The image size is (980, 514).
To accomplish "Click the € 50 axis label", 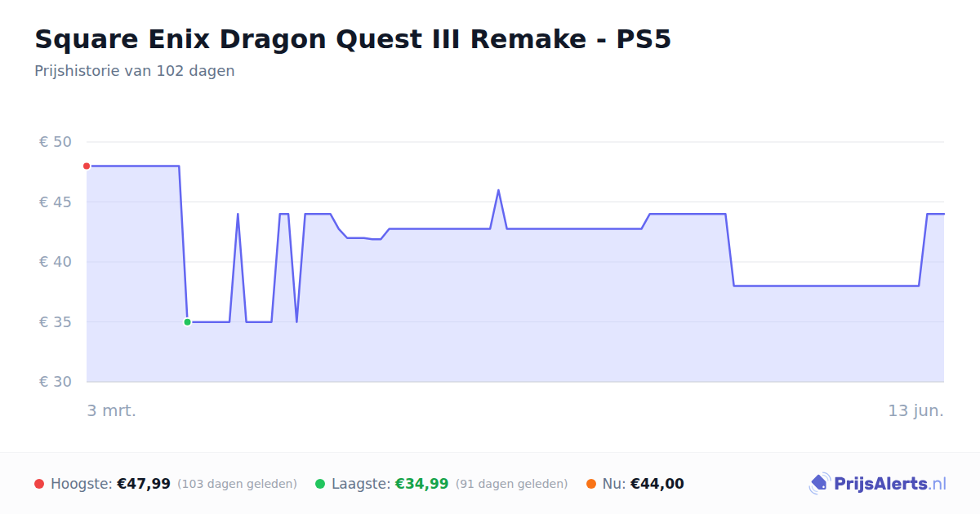I will [56, 142].
